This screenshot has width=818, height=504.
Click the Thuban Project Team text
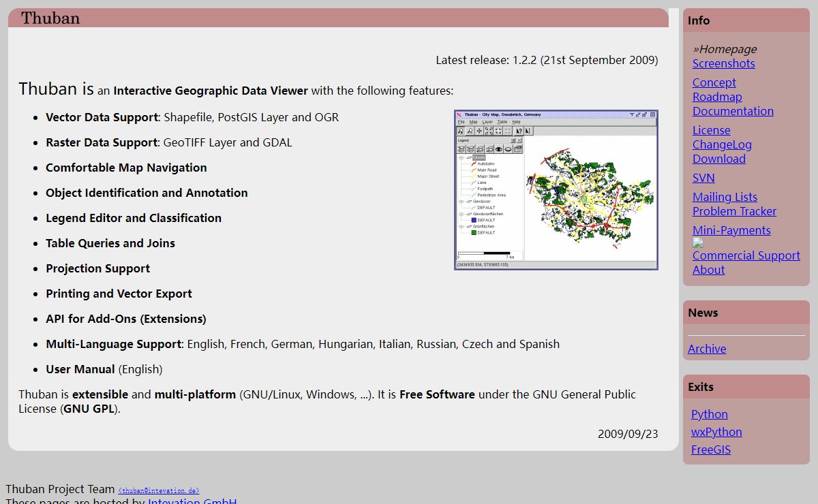(x=60, y=489)
